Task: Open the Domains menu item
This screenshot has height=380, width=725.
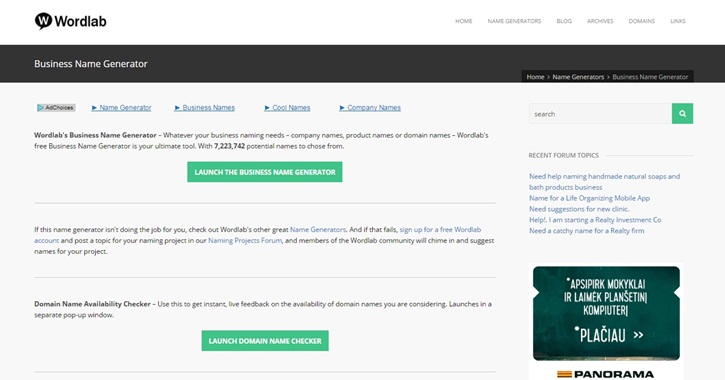Action: 642,21
